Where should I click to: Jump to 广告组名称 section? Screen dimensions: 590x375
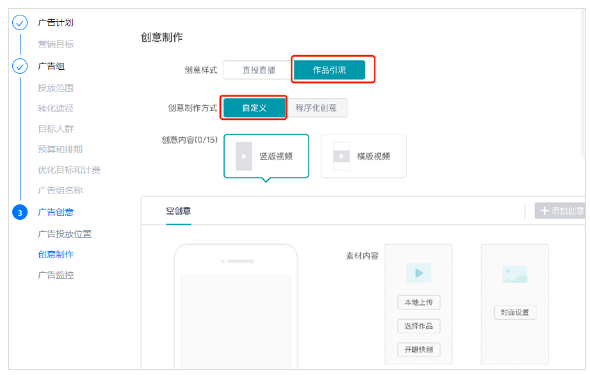pyautogui.click(x=60, y=190)
